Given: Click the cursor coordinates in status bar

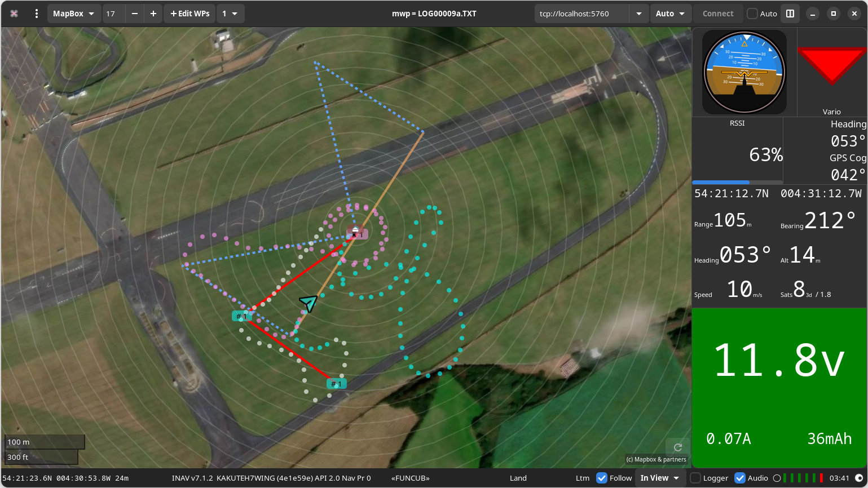Looking at the screenshot, I should tap(65, 478).
